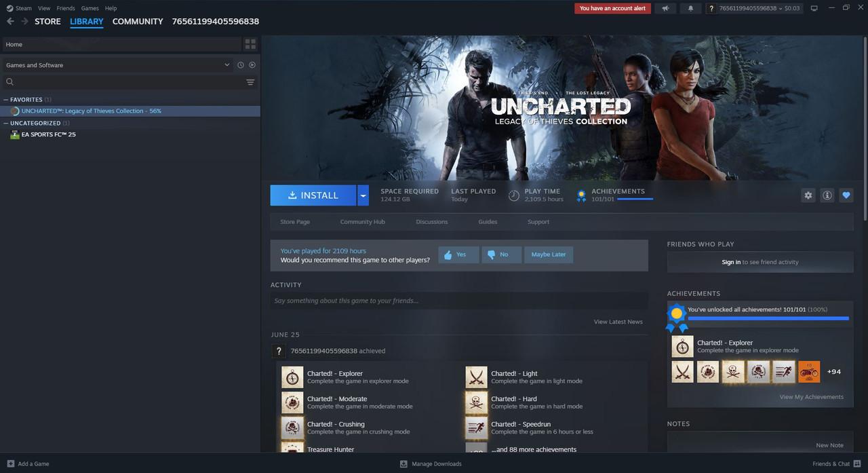The height and width of the screenshot is (473, 868).
Task: Toggle favorite heart for Uncharted
Action: pos(846,195)
